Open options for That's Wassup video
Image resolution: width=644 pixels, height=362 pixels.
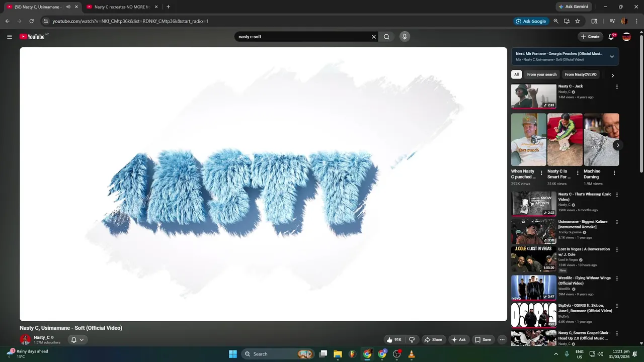click(617, 195)
